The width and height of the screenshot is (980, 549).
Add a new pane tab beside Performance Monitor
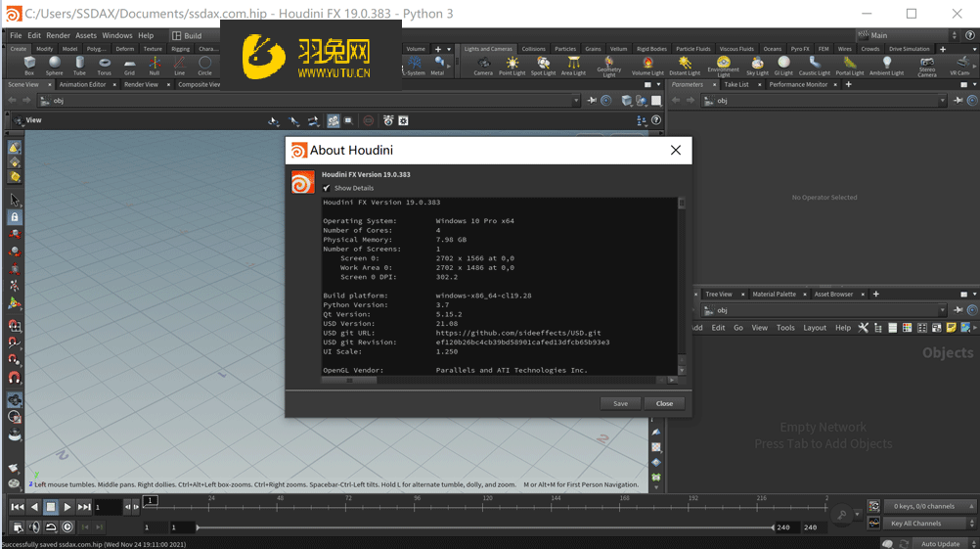click(x=848, y=84)
